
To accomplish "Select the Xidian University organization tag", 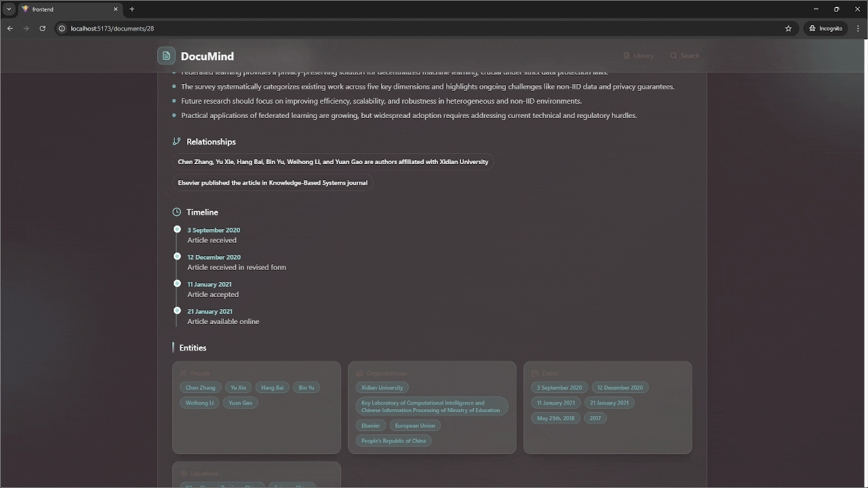I will (382, 387).
